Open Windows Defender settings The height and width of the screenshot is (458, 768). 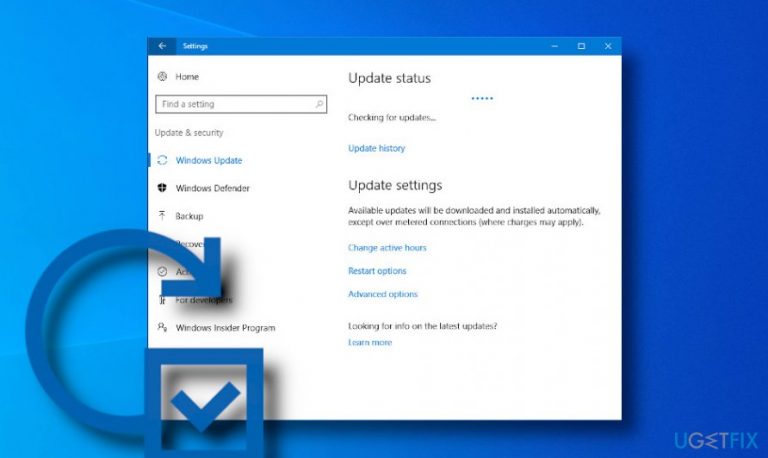tap(213, 188)
